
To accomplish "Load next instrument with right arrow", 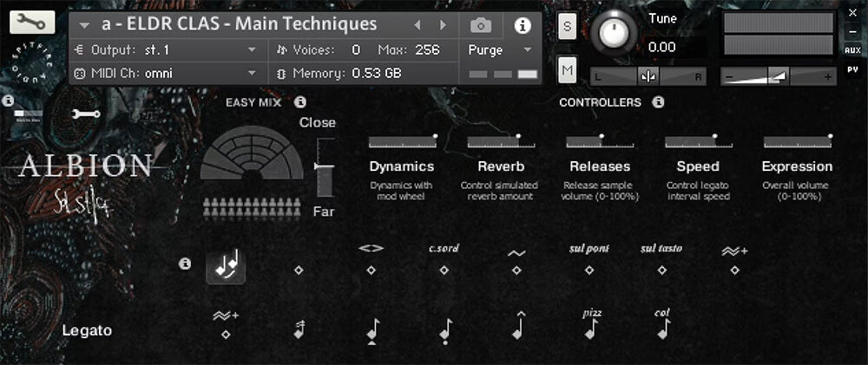I will coord(443,25).
